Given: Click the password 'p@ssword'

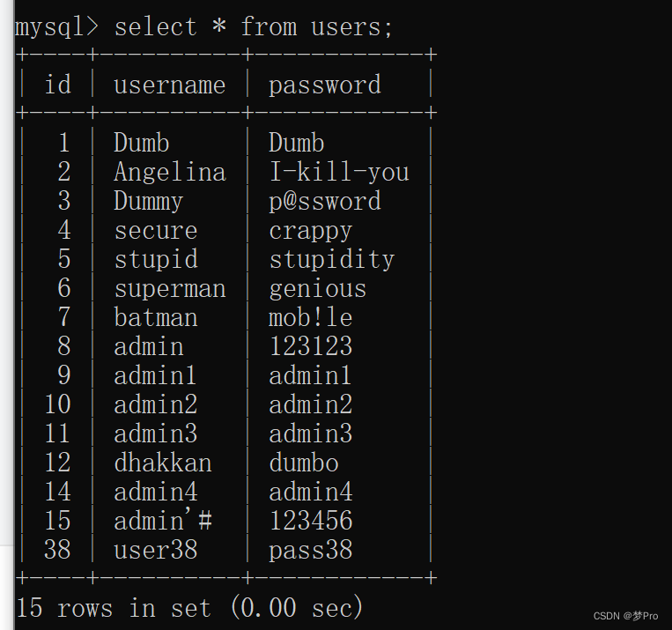Looking at the screenshot, I should tap(324, 201).
